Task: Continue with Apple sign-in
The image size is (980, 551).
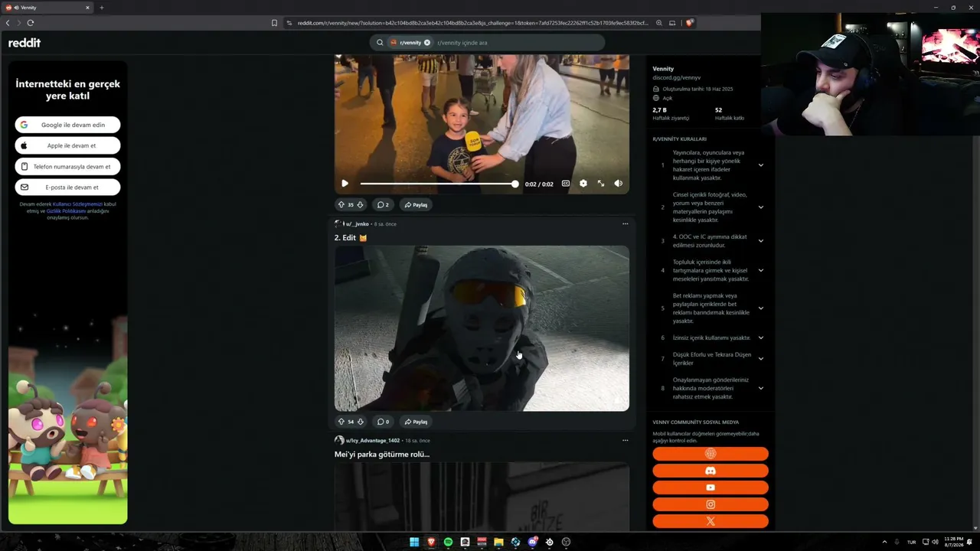Action: (67, 145)
